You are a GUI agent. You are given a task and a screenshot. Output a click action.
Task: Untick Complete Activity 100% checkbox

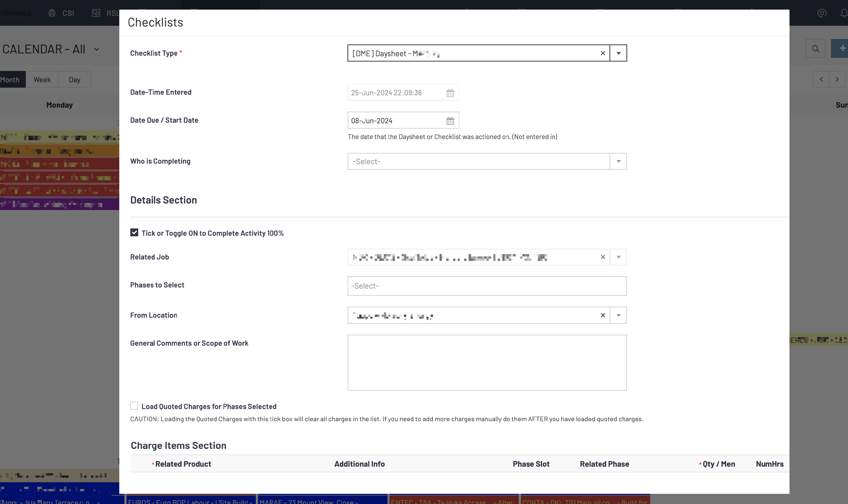pyautogui.click(x=134, y=232)
